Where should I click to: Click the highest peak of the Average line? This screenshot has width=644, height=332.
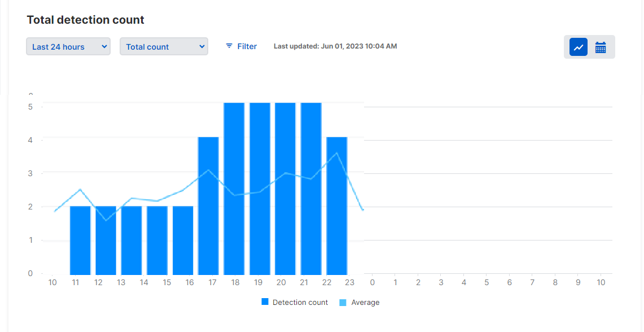click(x=337, y=153)
